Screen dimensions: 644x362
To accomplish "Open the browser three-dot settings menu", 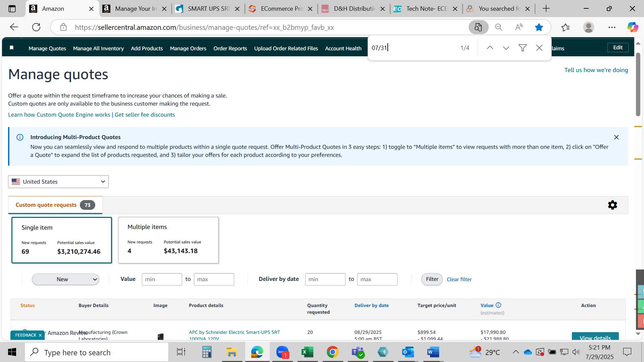I will 612,27.
